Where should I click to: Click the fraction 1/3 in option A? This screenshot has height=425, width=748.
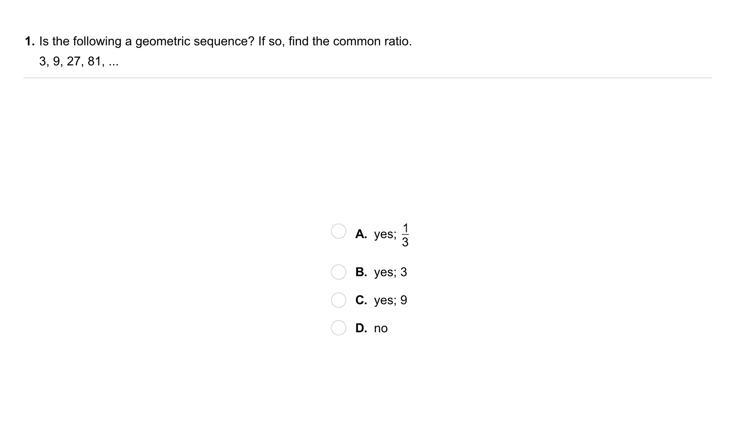[405, 233]
